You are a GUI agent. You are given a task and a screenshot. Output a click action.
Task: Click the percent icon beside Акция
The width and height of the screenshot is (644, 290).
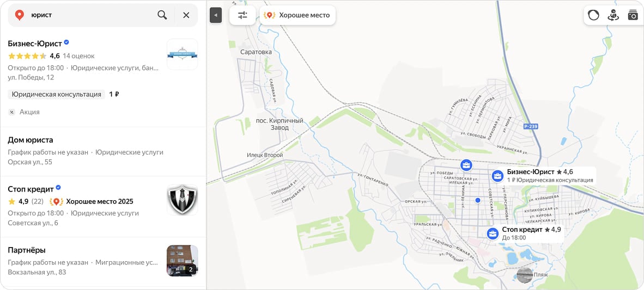click(12, 112)
